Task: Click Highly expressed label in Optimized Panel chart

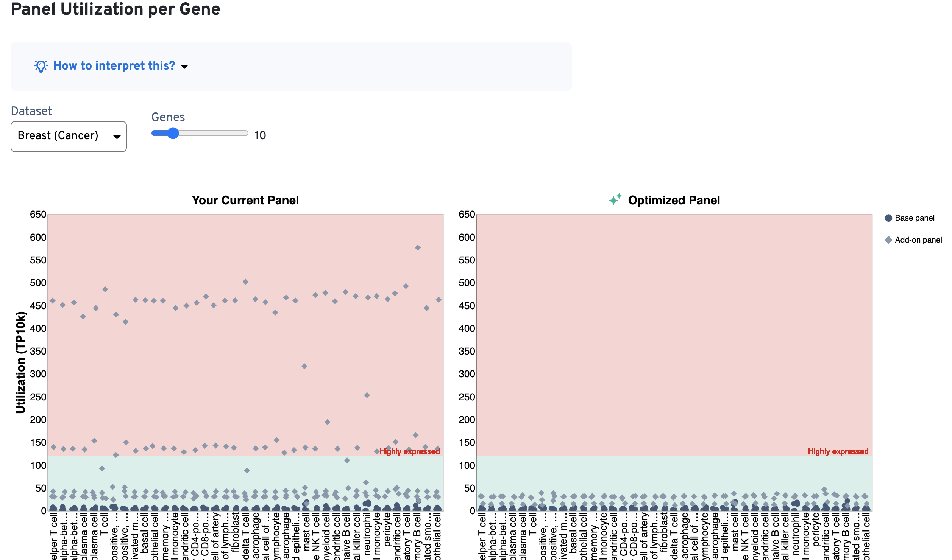Action: (x=838, y=451)
